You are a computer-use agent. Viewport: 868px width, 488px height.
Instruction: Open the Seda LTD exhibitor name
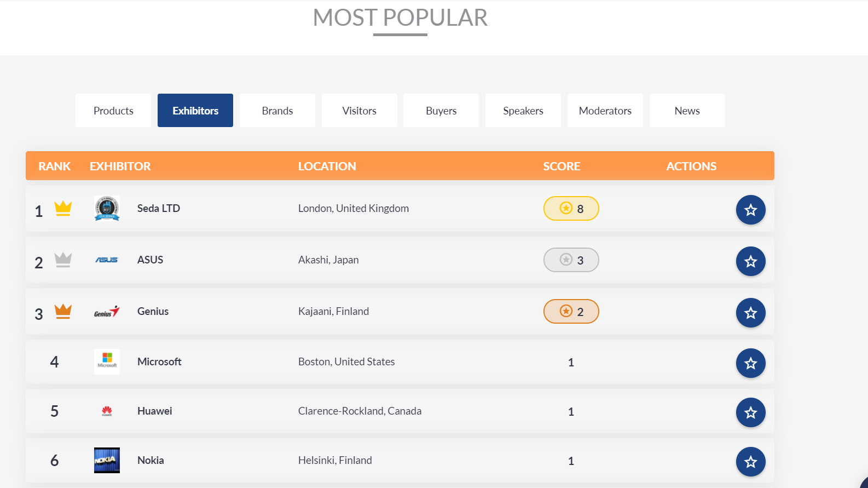[x=159, y=208]
